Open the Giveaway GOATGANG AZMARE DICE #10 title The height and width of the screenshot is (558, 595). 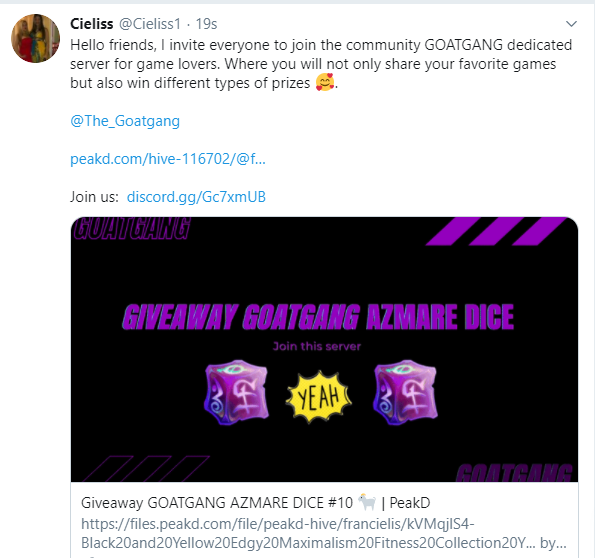pyautogui.click(x=255, y=503)
